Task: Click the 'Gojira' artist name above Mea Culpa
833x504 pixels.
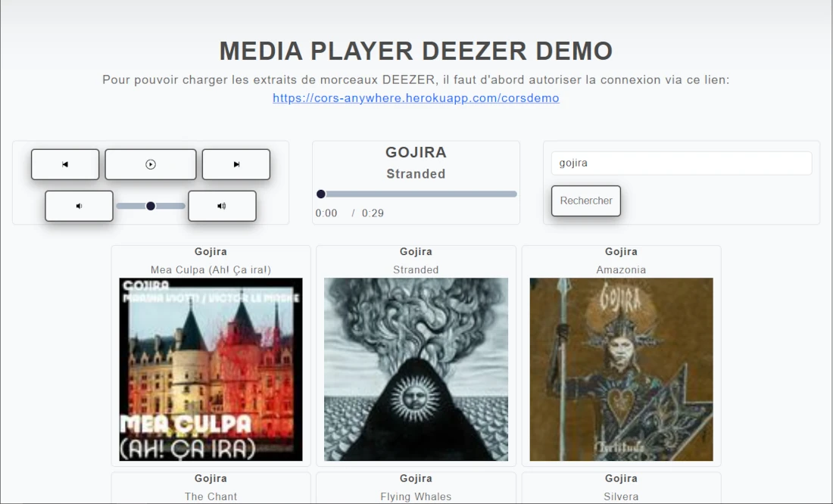Action: coord(211,252)
